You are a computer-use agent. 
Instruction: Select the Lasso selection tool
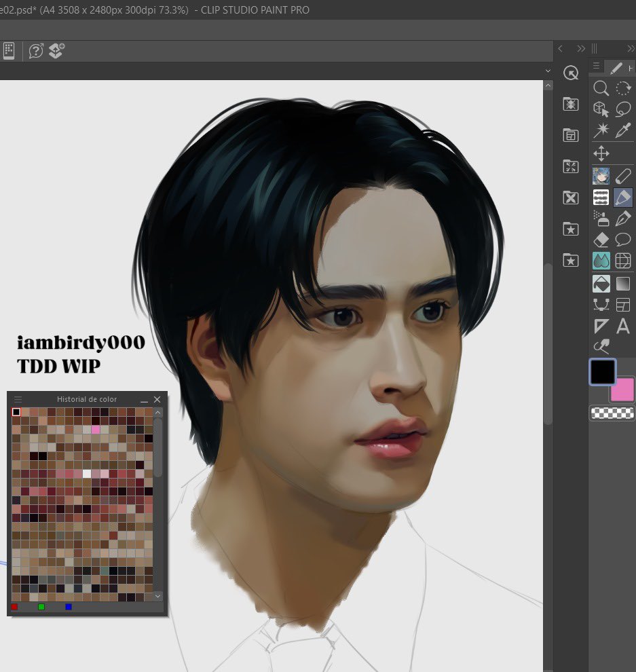(623, 109)
